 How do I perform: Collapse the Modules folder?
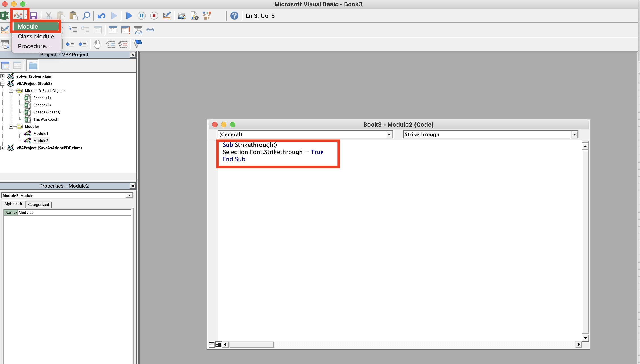(x=11, y=126)
